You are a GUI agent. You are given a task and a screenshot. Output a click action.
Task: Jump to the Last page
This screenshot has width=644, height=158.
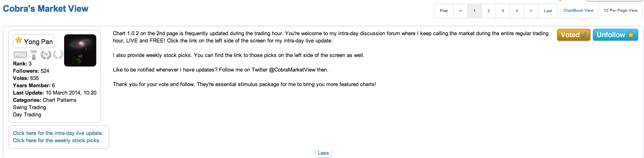pos(548,11)
